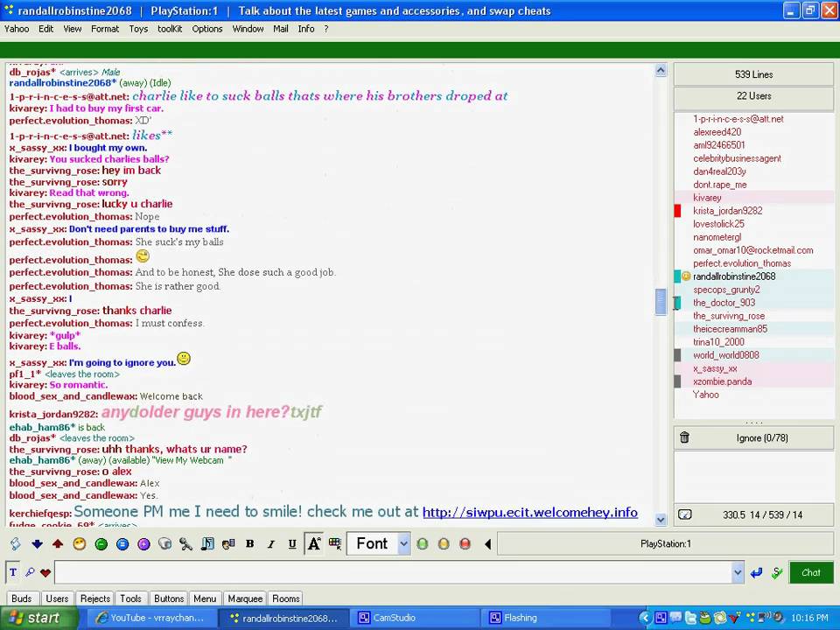The image size is (840, 630).
Task: Open the siwpu.ecit.welcomehey.info link
Action: tap(530, 513)
